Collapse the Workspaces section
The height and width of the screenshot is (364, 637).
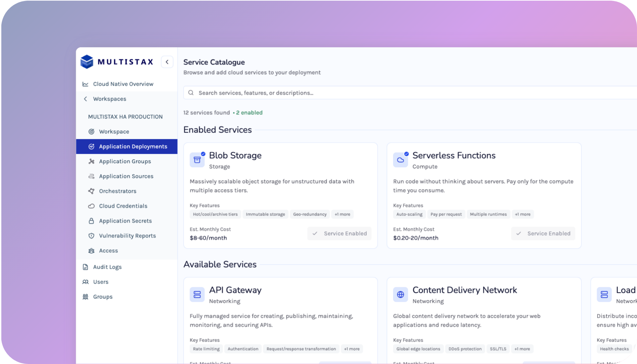point(85,99)
